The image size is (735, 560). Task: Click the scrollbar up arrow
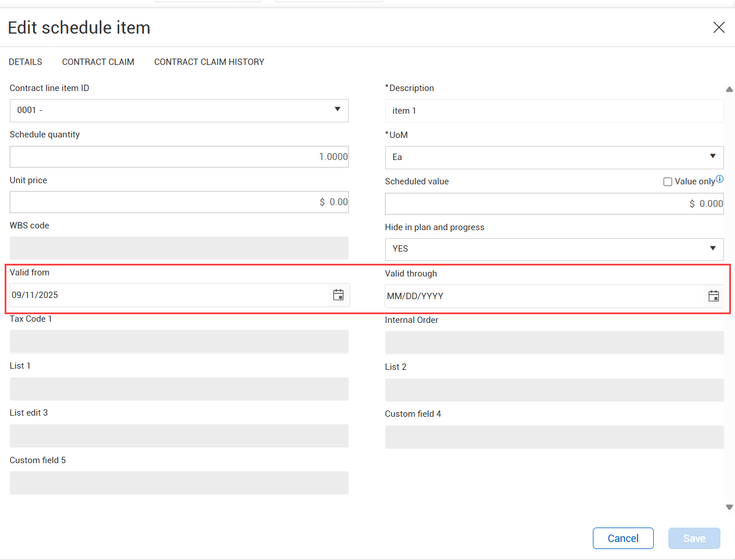click(729, 89)
